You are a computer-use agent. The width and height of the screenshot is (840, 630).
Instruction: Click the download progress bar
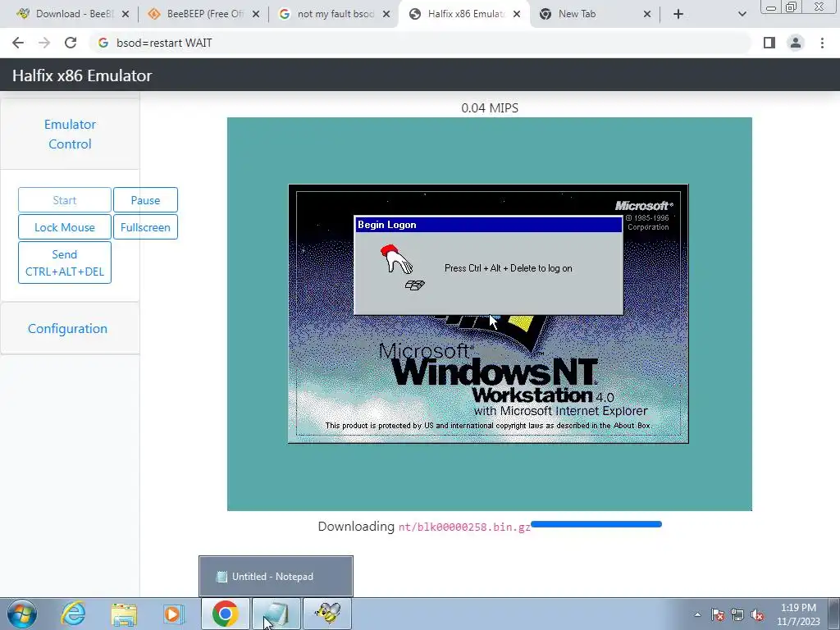click(596, 524)
